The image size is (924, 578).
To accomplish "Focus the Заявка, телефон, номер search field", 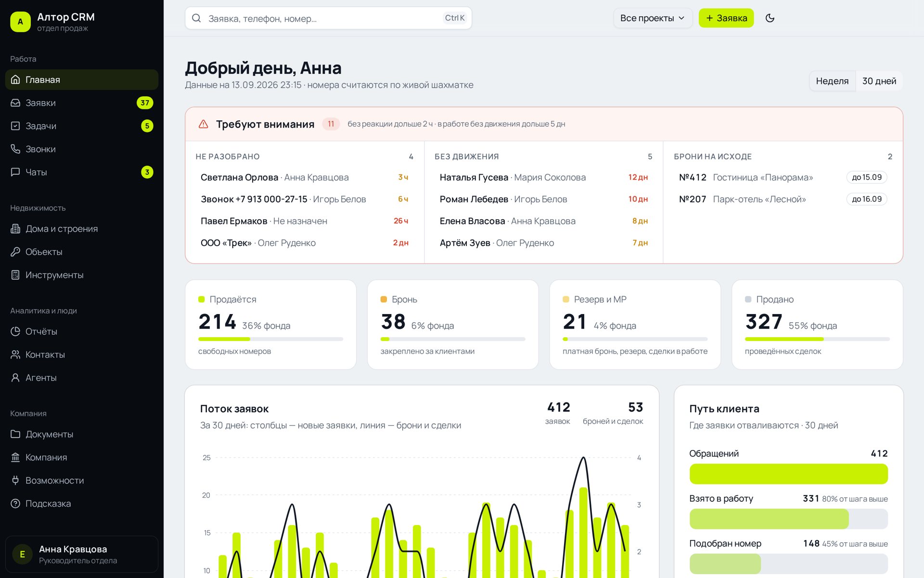I will (328, 18).
